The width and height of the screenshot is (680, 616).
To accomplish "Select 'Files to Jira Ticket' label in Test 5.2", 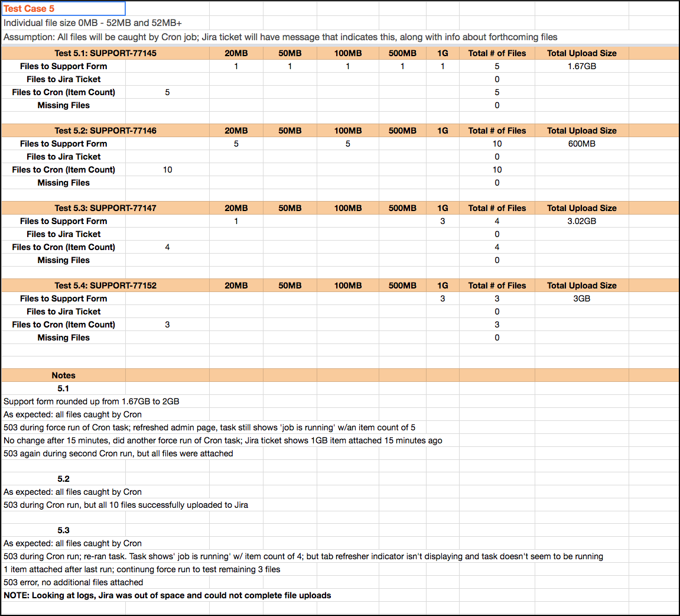I will pyautogui.click(x=63, y=157).
